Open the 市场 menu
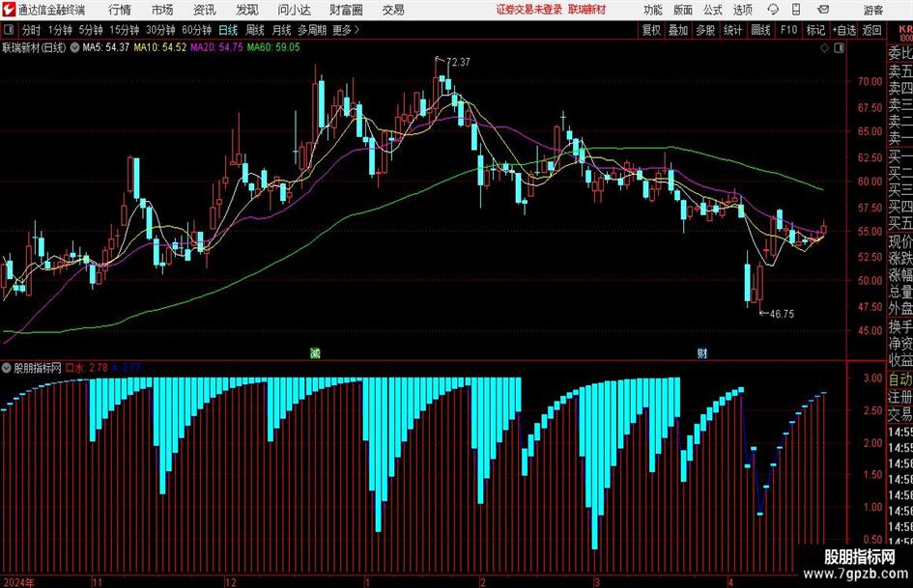The width and height of the screenshot is (913, 588). 162,10
